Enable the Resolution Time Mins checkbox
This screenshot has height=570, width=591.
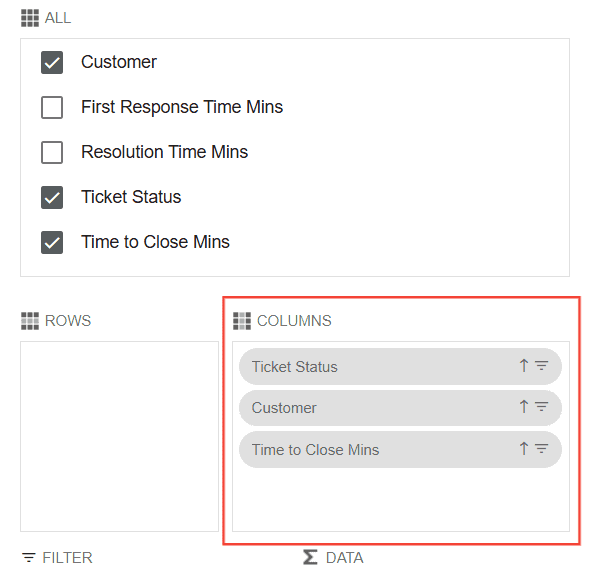click(52, 152)
